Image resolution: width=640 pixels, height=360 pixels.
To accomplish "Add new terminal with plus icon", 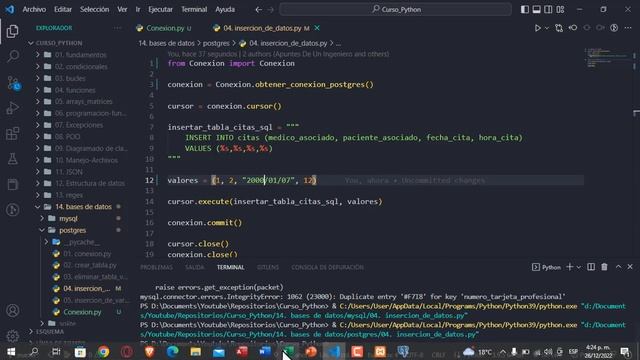I will coord(569,267).
